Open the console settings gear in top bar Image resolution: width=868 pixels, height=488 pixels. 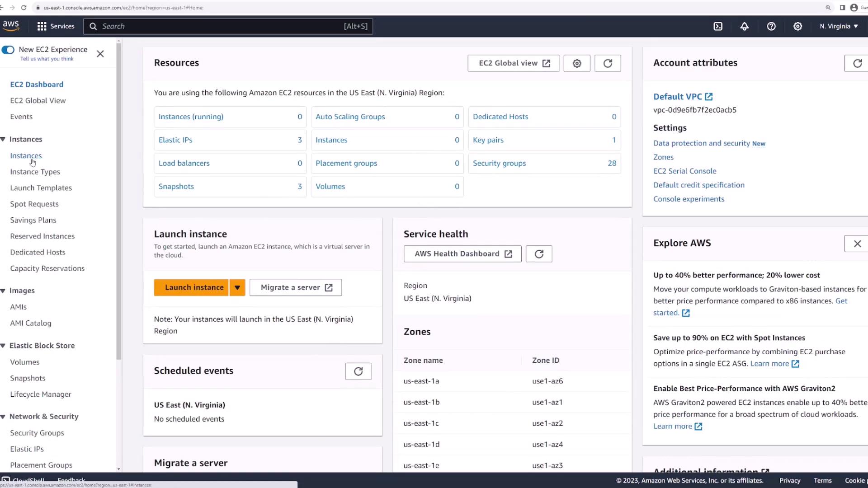797,26
